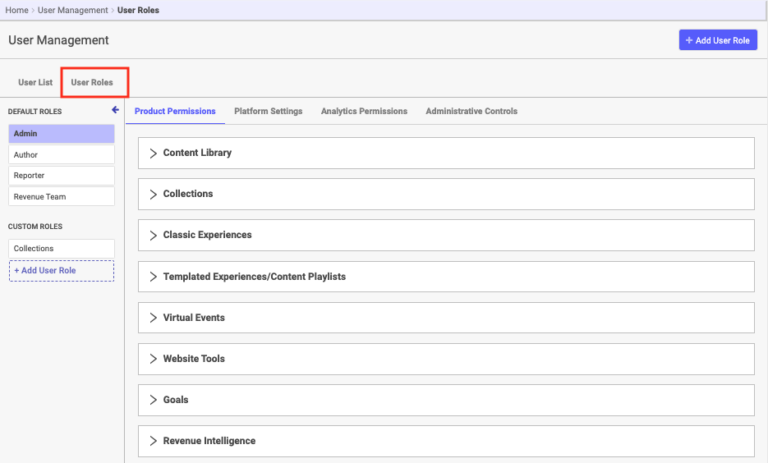768x463 pixels.
Task: Go to Home in breadcrumb
Action: 17,10
